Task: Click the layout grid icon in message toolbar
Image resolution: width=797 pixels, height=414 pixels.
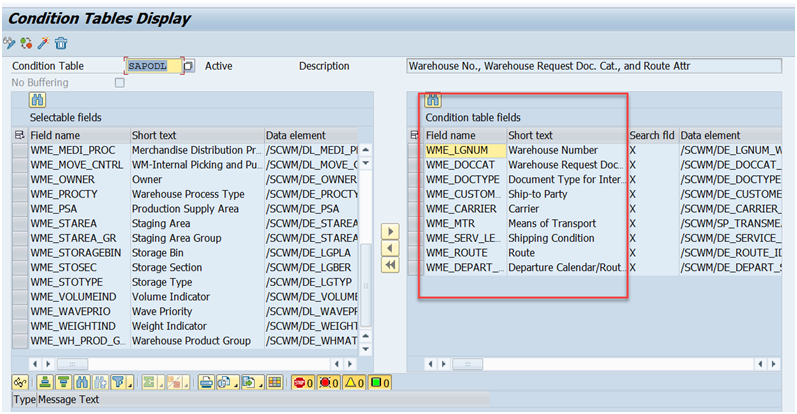Action: (275, 382)
